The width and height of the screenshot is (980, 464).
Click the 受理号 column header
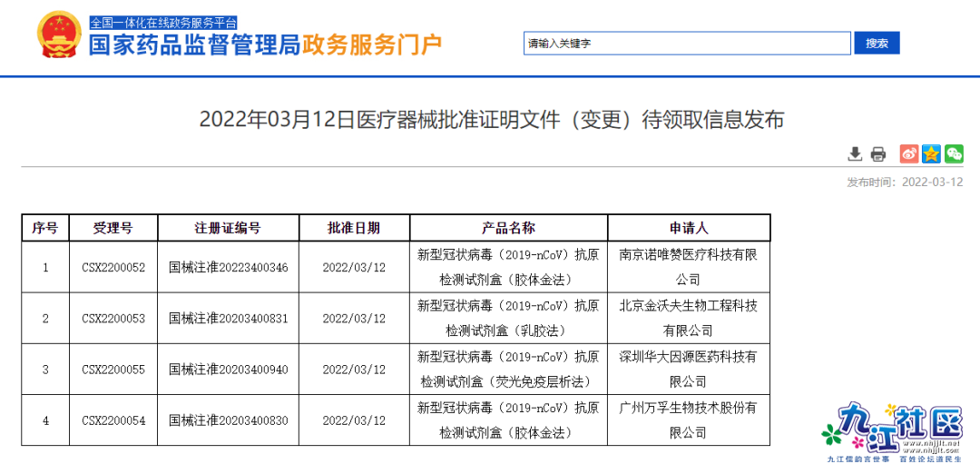tap(113, 228)
